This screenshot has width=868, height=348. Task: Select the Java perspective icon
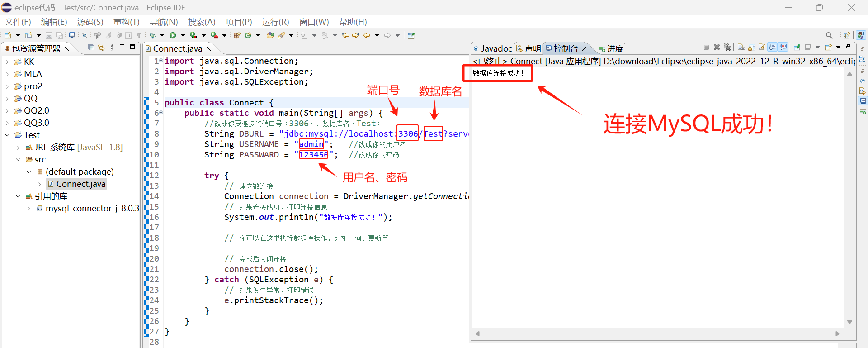pyautogui.click(x=861, y=35)
